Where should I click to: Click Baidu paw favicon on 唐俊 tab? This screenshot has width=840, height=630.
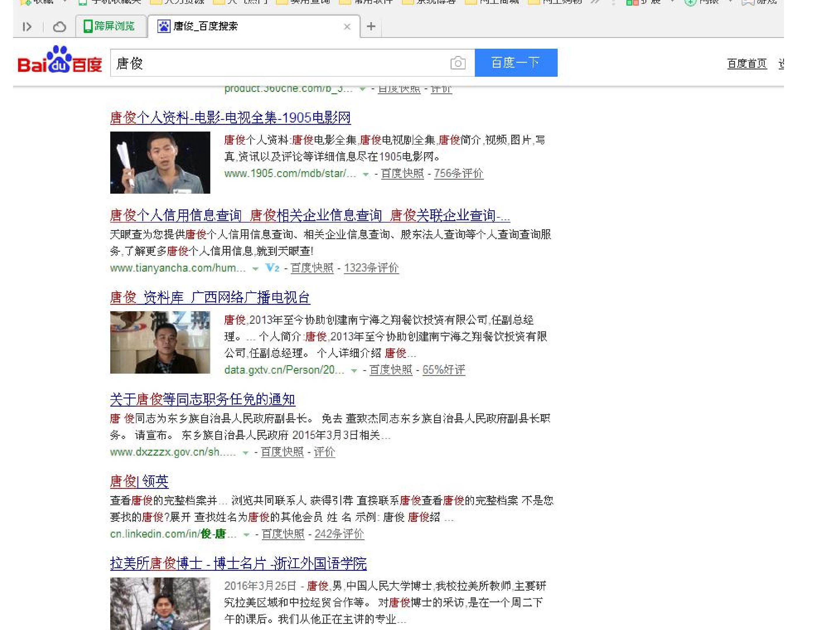tap(164, 26)
